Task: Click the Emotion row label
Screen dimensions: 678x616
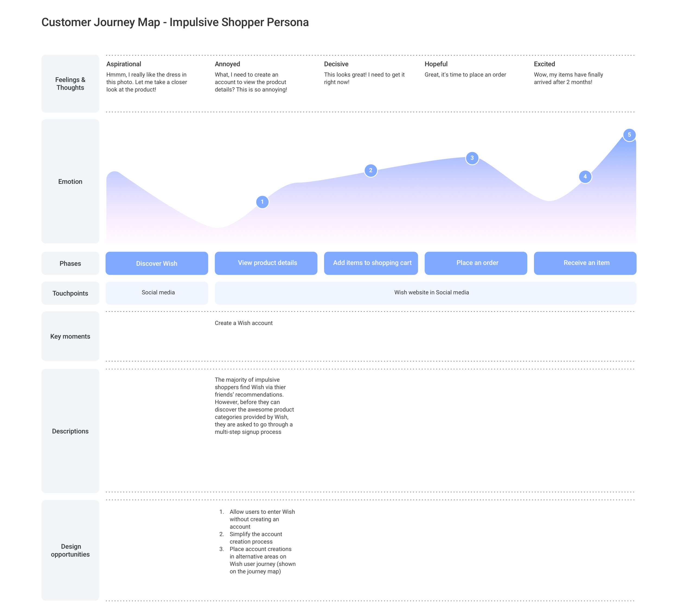Action: [70, 181]
